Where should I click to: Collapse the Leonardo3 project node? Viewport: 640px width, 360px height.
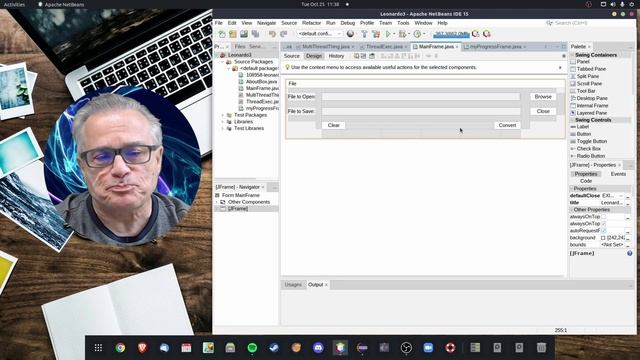[x=217, y=55]
